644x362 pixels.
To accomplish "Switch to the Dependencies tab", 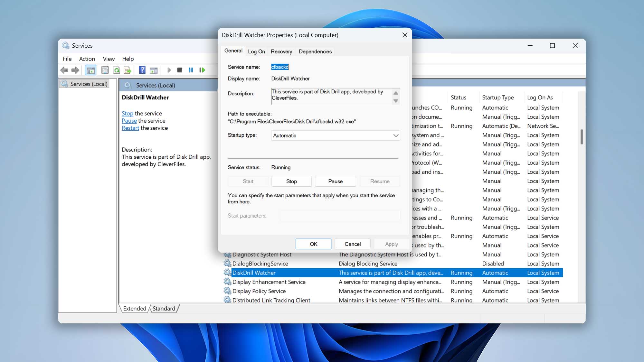I will pos(315,51).
